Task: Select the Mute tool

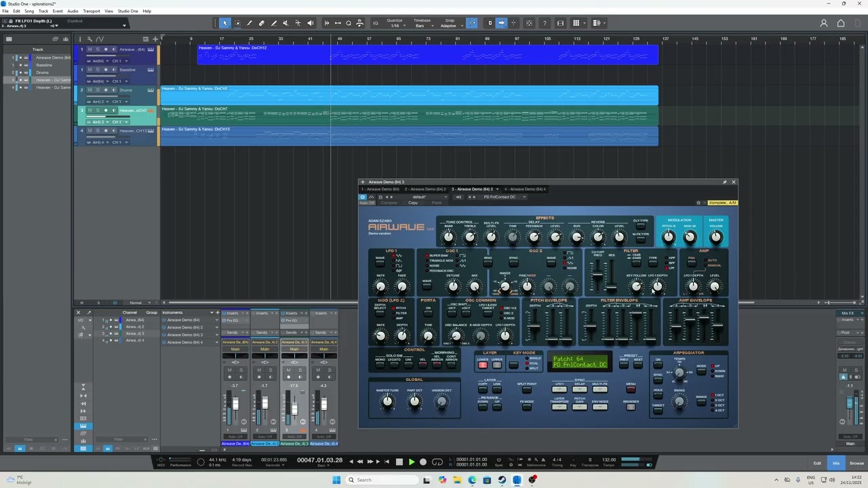Action: (x=285, y=23)
